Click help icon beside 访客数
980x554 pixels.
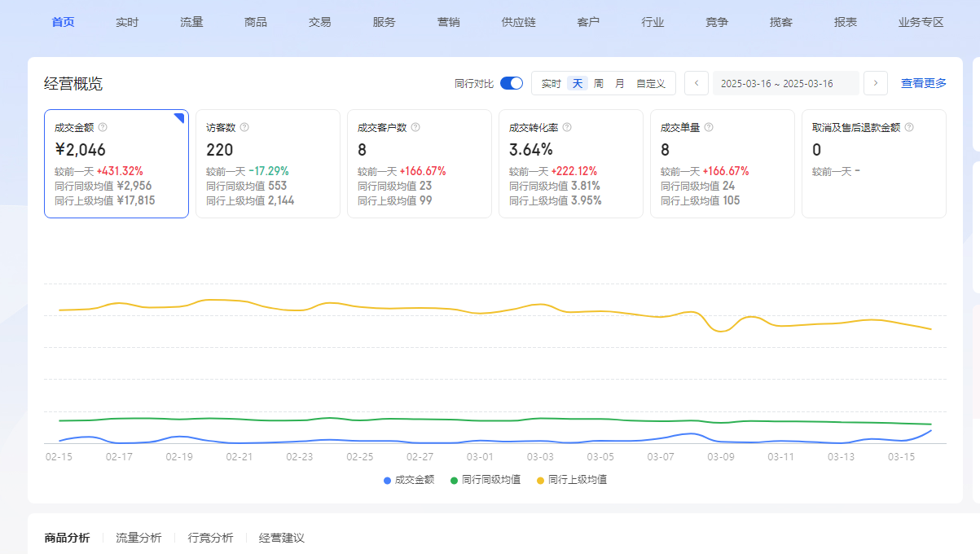point(244,128)
